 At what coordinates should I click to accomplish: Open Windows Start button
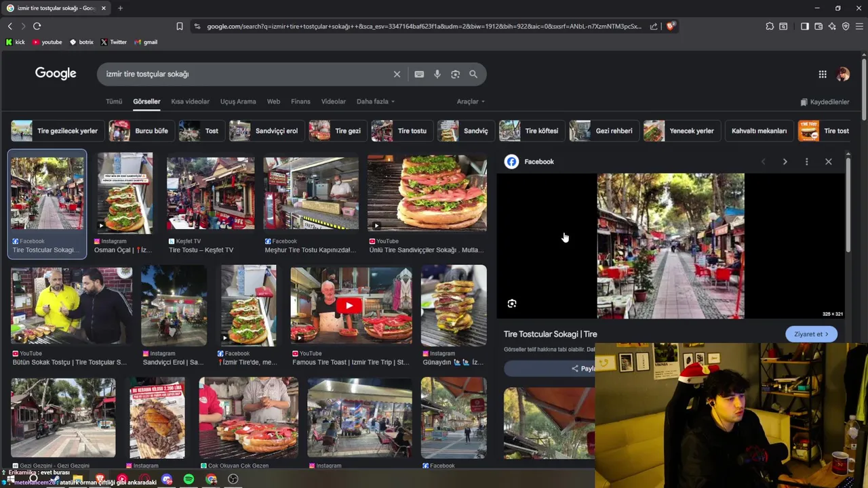[11, 479]
